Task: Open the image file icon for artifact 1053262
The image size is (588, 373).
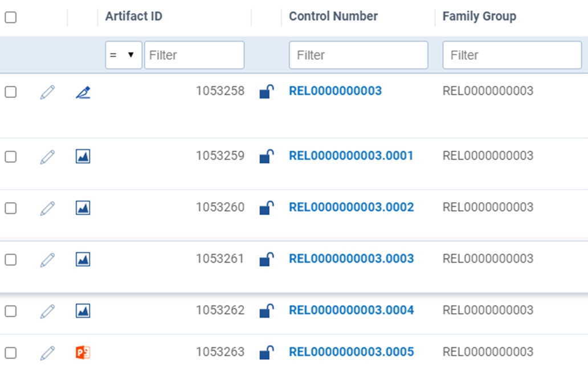Action: pyautogui.click(x=83, y=311)
